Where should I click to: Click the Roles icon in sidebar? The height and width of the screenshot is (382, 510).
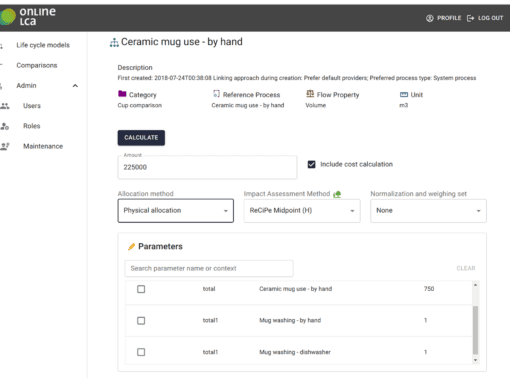pos(5,126)
